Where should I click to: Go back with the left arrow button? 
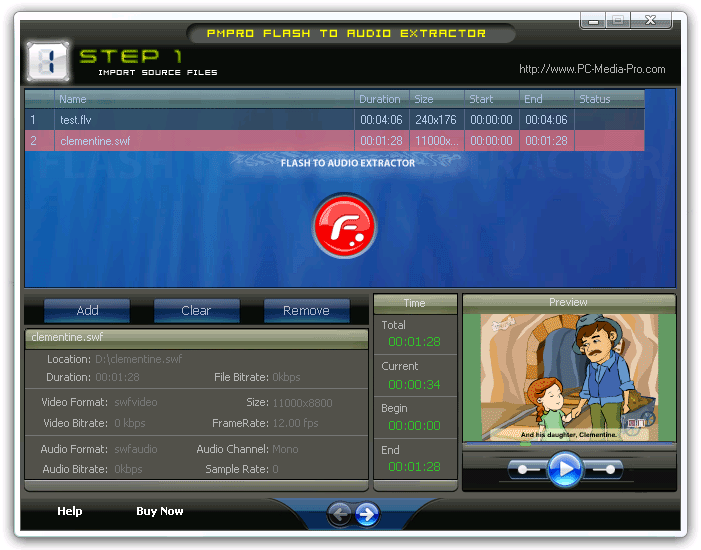[x=340, y=514]
